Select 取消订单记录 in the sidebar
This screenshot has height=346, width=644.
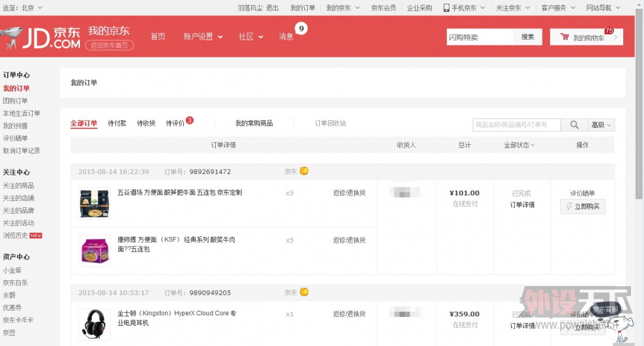tap(21, 151)
